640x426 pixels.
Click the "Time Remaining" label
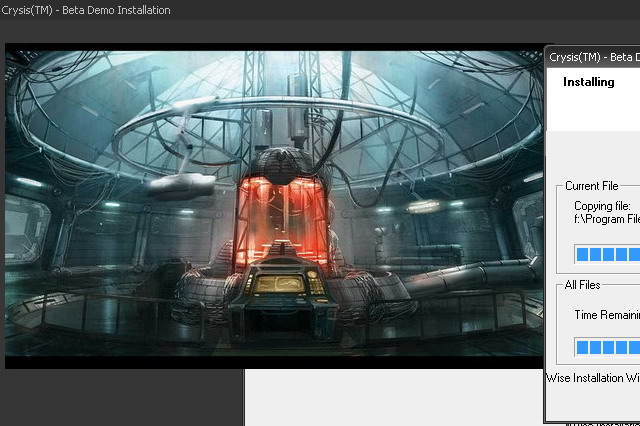(x=607, y=315)
